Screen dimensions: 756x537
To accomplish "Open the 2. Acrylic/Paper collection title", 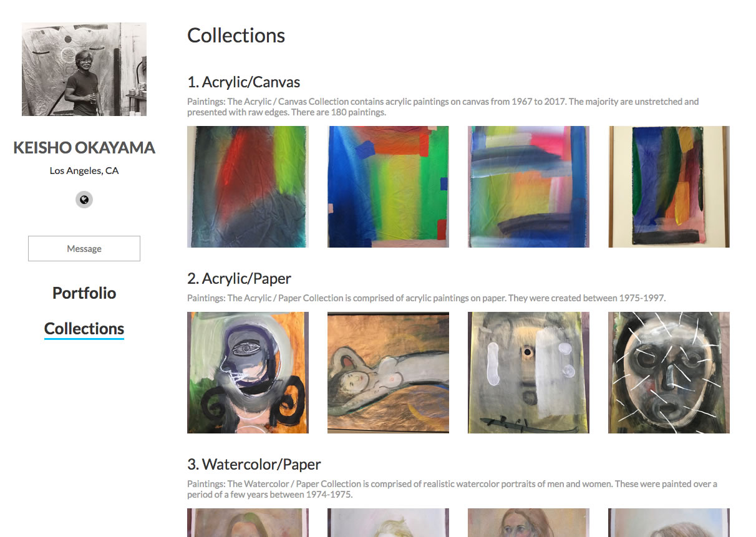I will [239, 278].
